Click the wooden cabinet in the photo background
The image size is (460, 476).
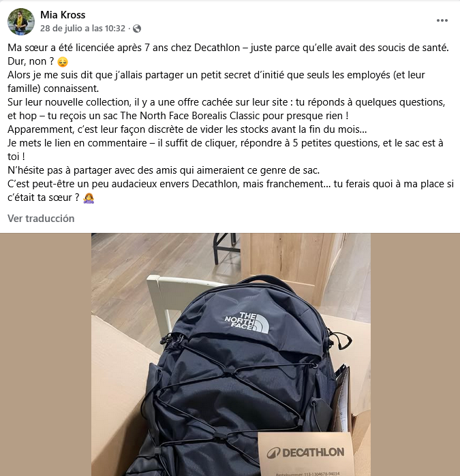tap(293, 264)
